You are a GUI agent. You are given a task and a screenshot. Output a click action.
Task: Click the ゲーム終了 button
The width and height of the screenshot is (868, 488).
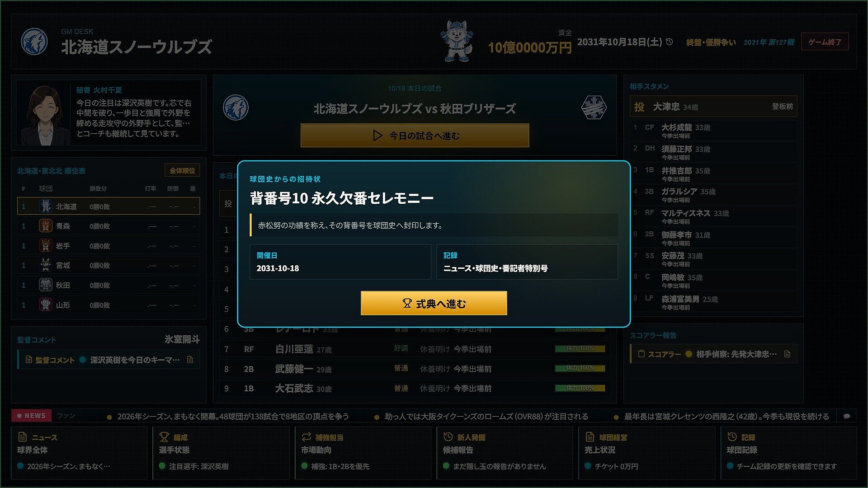coord(825,42)
